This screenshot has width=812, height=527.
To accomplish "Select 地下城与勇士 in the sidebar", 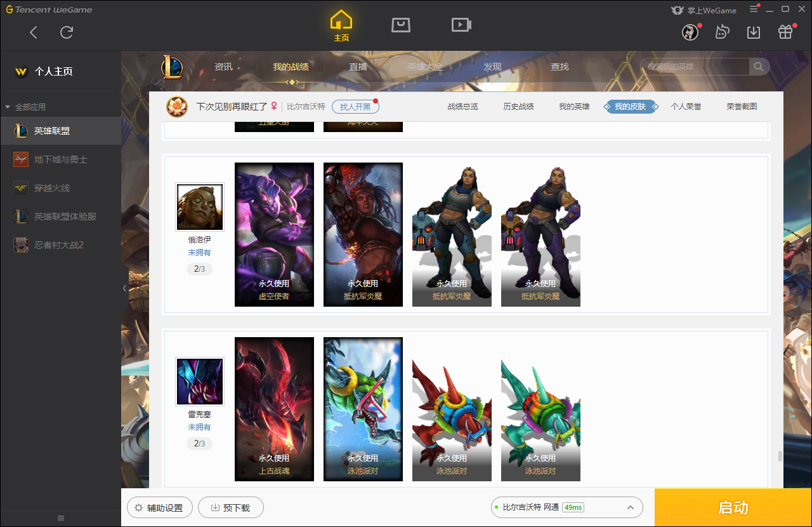I will (60, 159).
